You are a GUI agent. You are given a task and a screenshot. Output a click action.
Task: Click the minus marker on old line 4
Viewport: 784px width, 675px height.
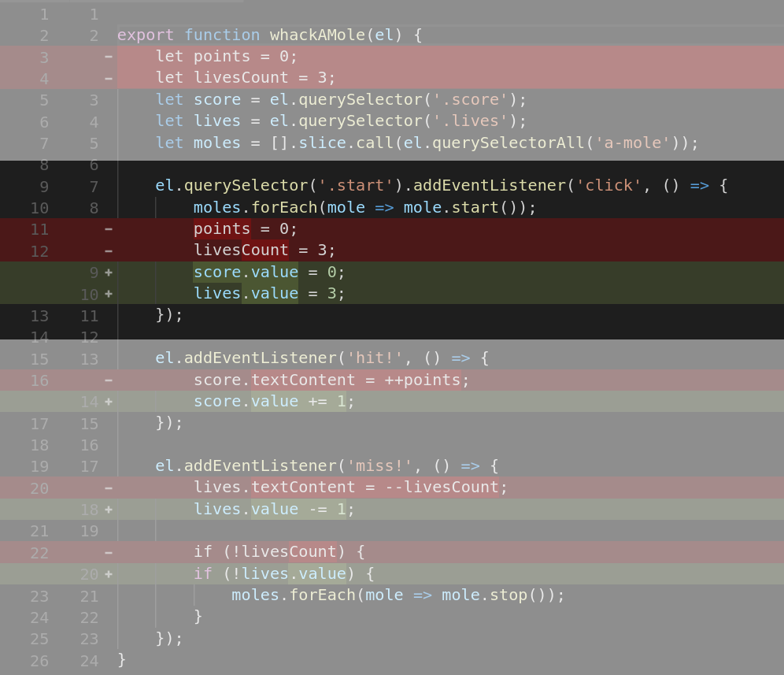[x=109, y=79]
